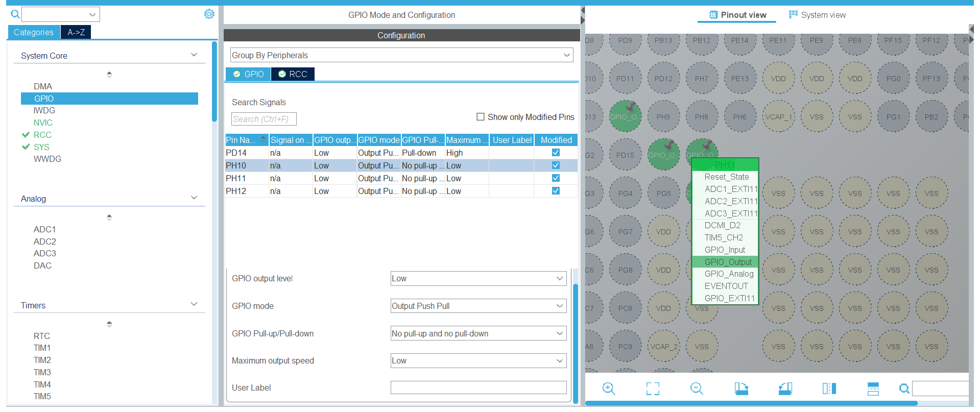Viewport: 980px width, 412px height.
Task: Toggle Modified checkbox for PD14 row
Action: (556, 153)
